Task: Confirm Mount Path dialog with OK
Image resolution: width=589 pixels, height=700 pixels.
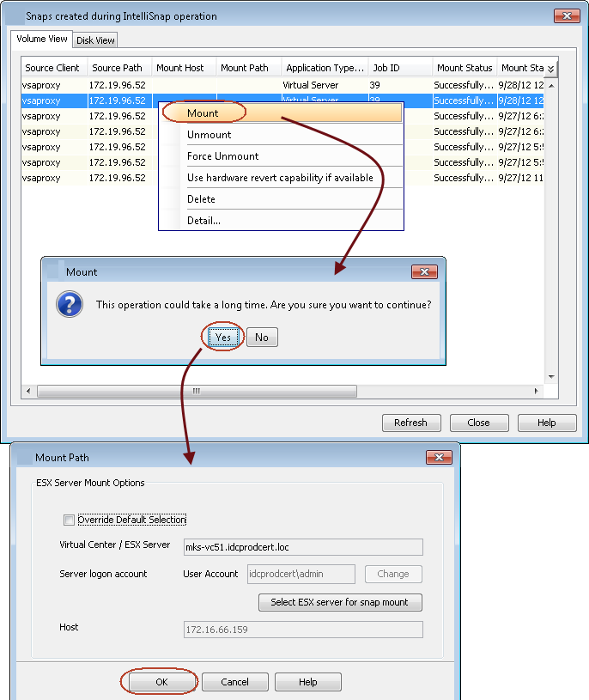Action: (161, 682)
